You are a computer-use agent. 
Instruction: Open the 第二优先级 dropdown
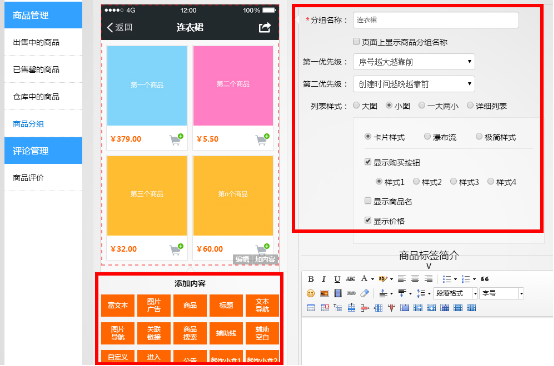coord(414,84)
